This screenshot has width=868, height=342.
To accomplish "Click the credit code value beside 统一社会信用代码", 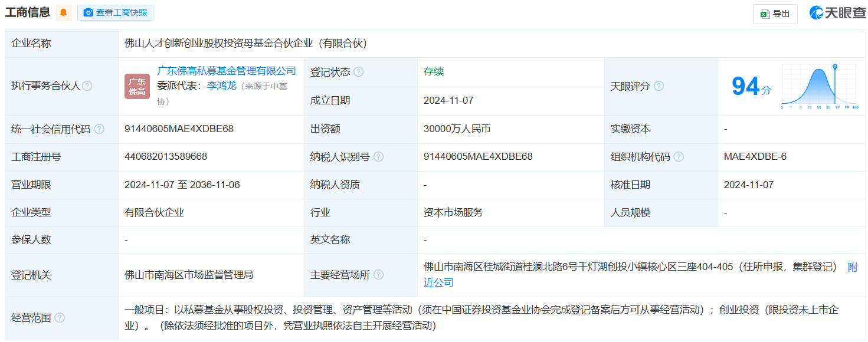I will (179, 129).
